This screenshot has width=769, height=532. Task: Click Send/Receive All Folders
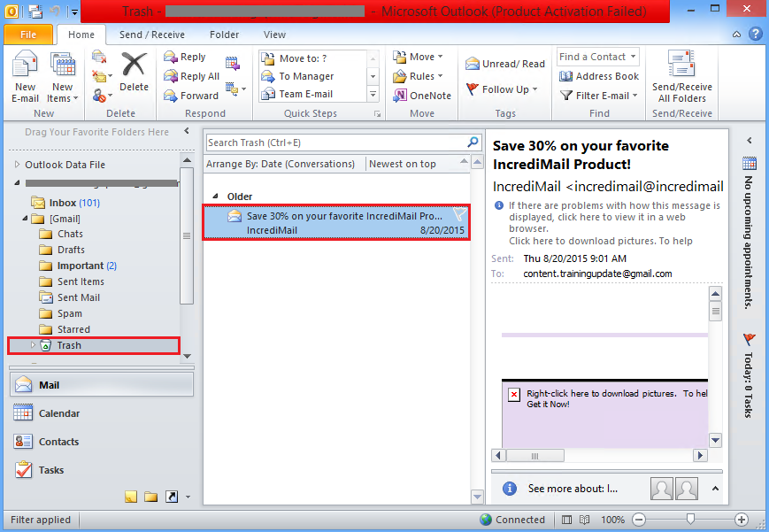click(681, 76)
